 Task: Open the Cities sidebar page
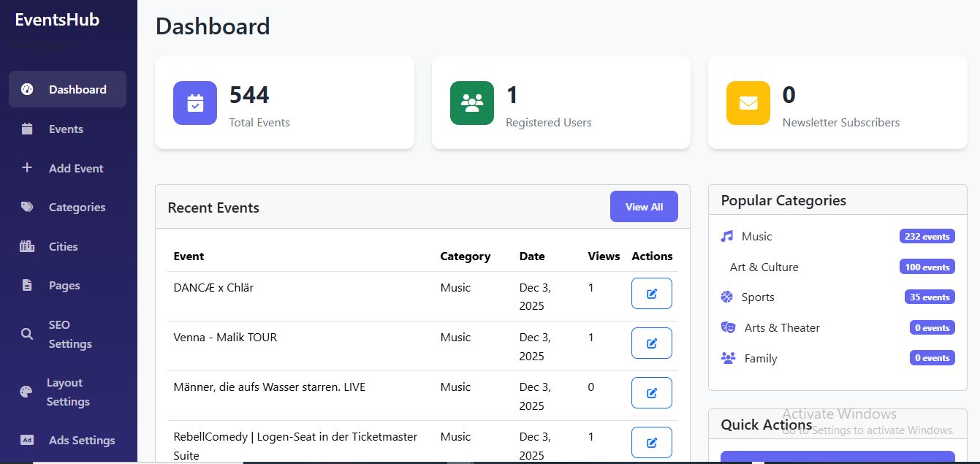63,247
